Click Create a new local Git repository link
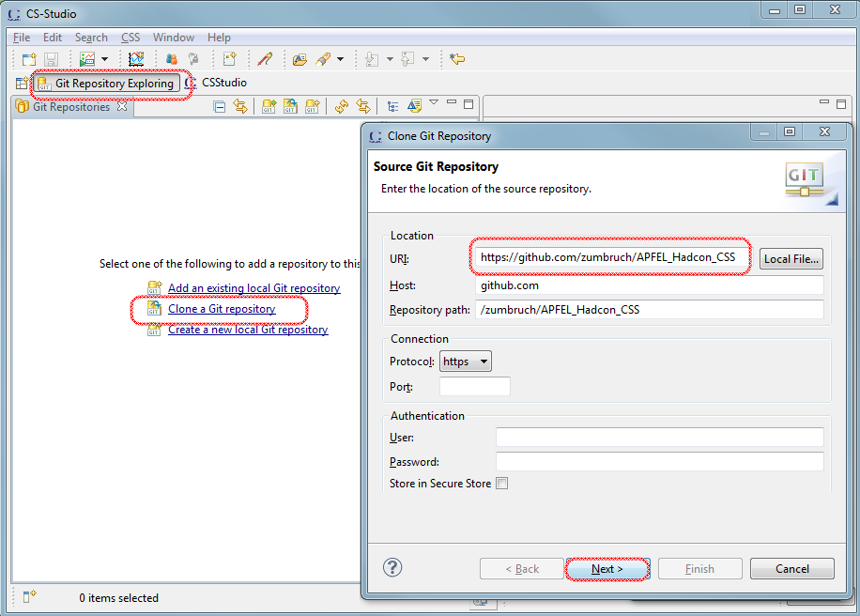This screenshot has width=860, height=616. tap(248, 330)
